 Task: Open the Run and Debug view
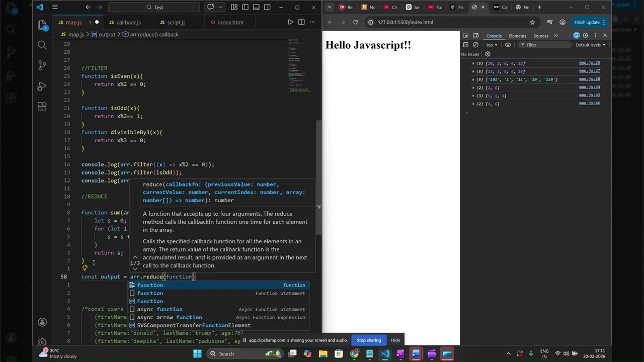coord(42,86)
